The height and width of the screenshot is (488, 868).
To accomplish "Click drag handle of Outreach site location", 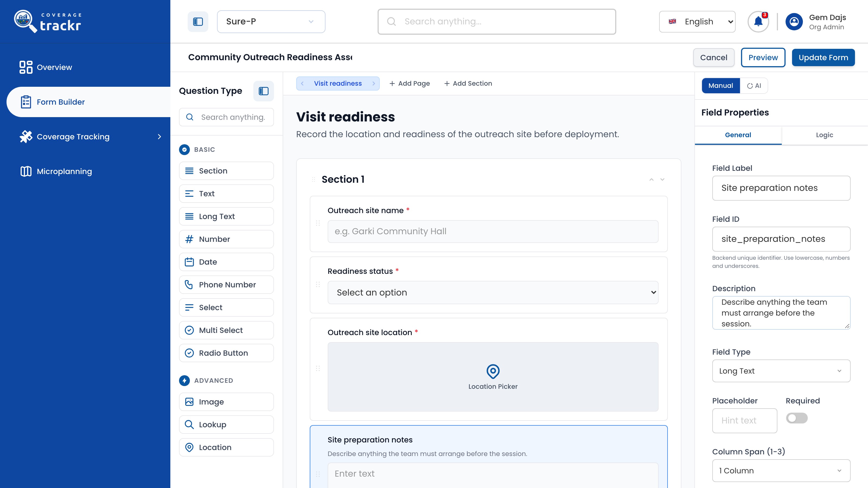I will pos(318,368).
